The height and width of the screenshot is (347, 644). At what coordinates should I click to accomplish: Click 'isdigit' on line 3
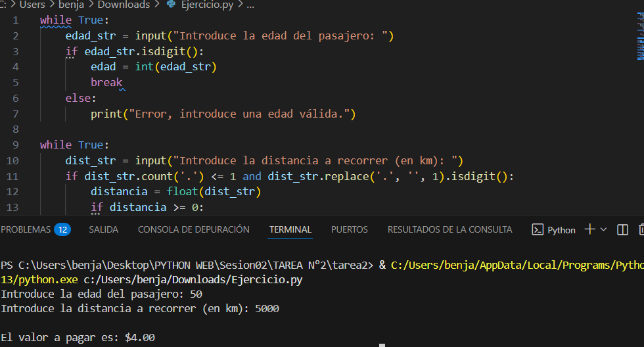(x=164, y=51)
